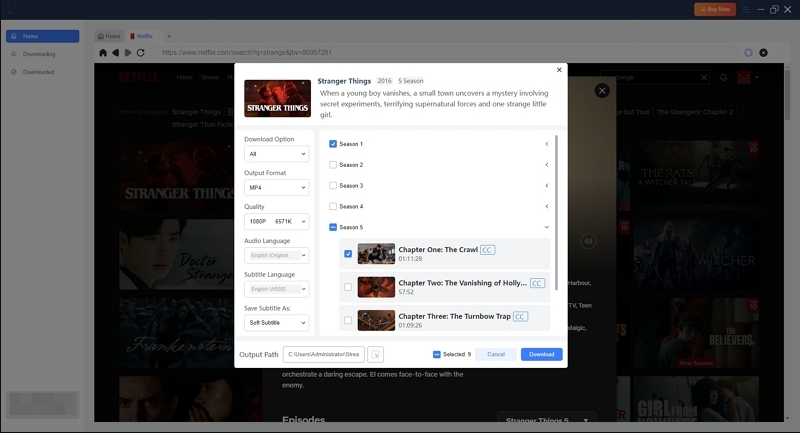
Task: Uncheck Chapter One: The Crawl
Action: coord(348,253)
